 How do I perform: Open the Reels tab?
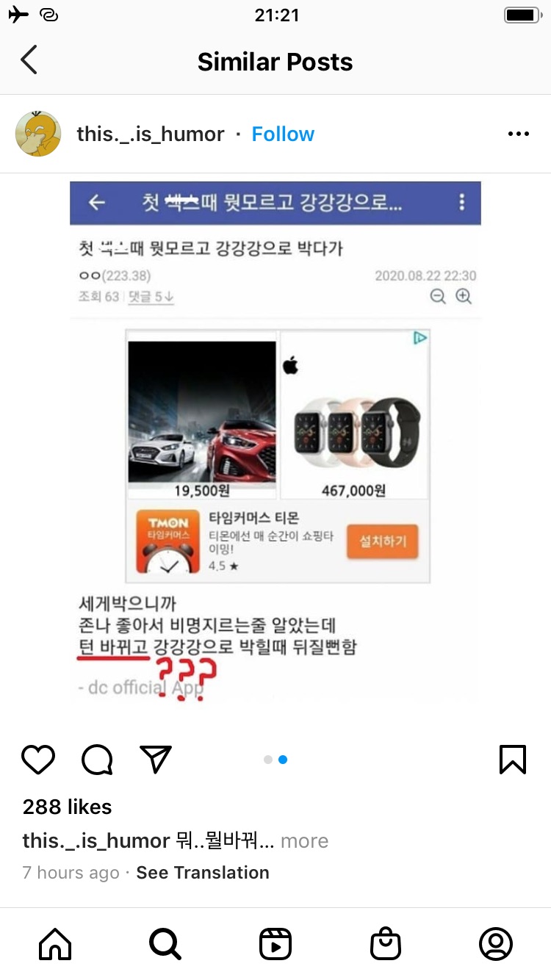tap(275, 944)
